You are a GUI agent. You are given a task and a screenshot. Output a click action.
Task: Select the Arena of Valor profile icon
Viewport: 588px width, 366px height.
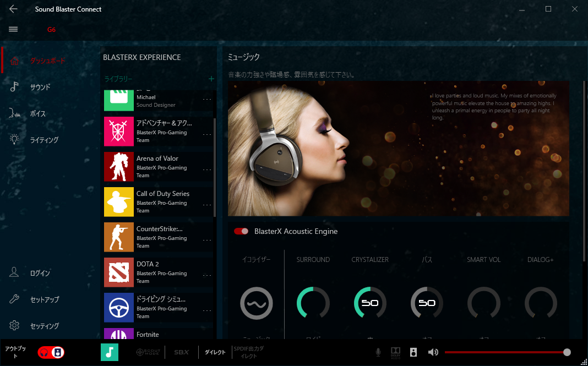(x=119, y=167)
